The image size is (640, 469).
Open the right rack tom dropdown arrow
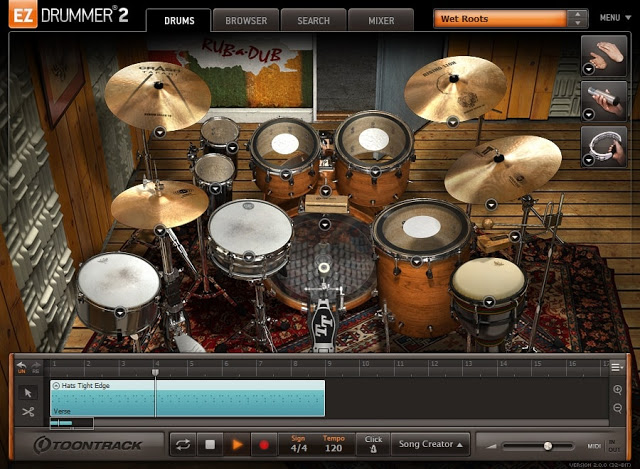375,172
